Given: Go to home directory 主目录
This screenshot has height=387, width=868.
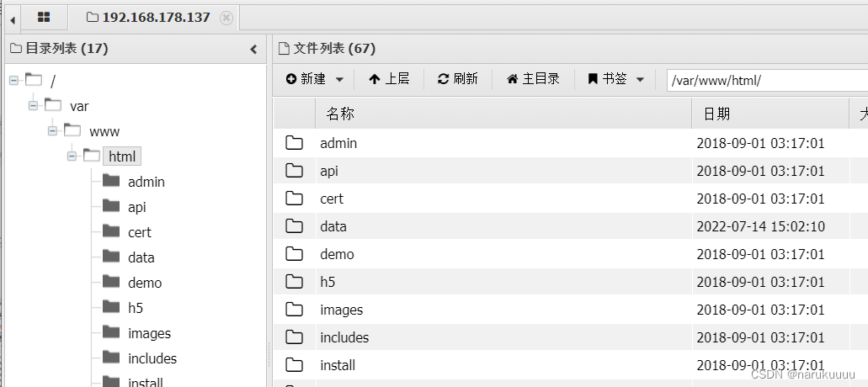Looking at the screenshot, I should [533, 79].
